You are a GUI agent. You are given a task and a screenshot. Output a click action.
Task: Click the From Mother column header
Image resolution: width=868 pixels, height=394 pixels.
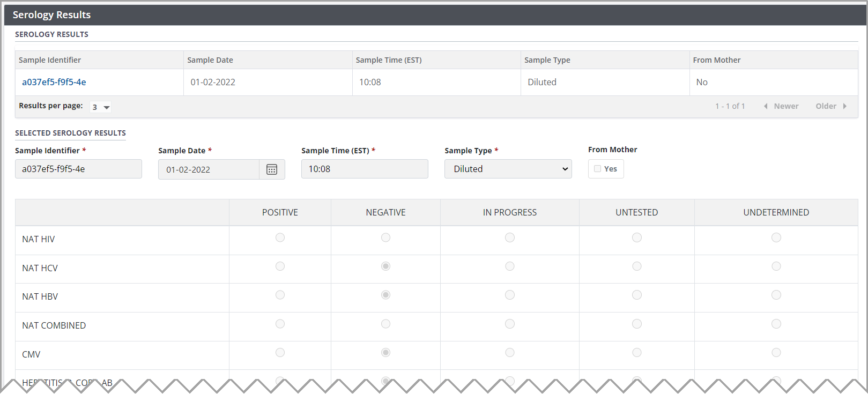coord(774,60)
